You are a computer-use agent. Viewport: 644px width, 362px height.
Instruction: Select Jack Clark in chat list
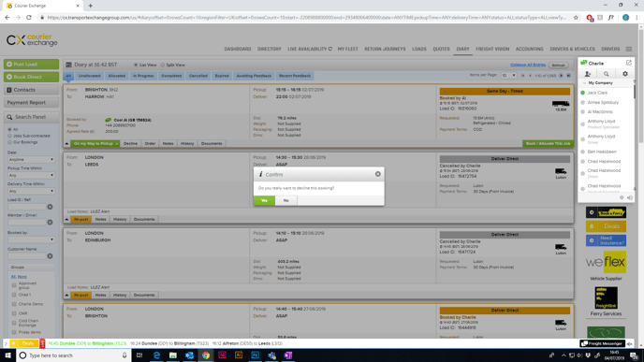pos(597,93)
